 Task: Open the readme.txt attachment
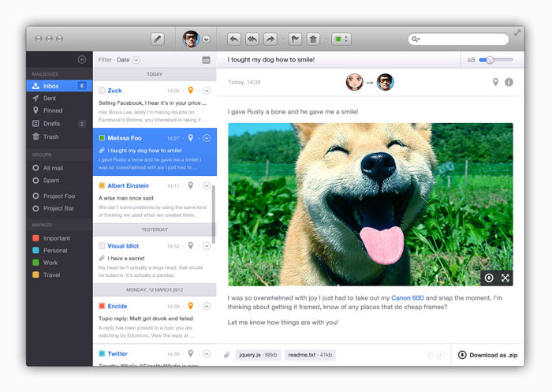pyautogui.click(x=310, y=355)
